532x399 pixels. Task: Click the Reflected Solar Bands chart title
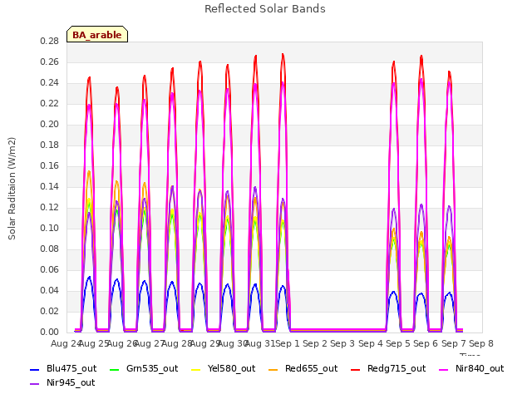[265, 9]
